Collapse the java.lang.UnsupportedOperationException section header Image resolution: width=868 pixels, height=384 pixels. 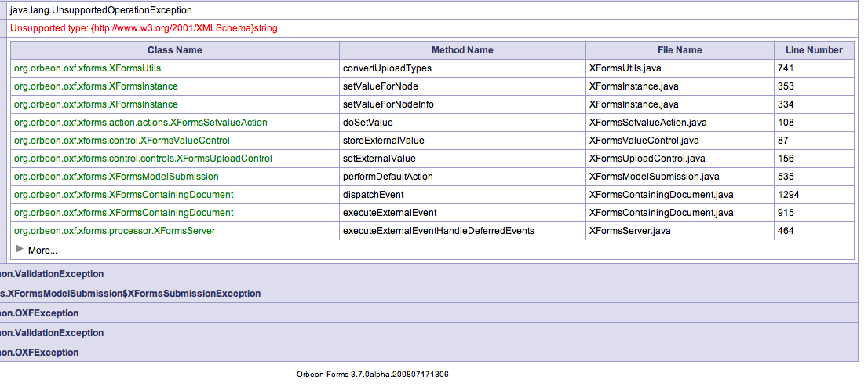coord(100,10)
